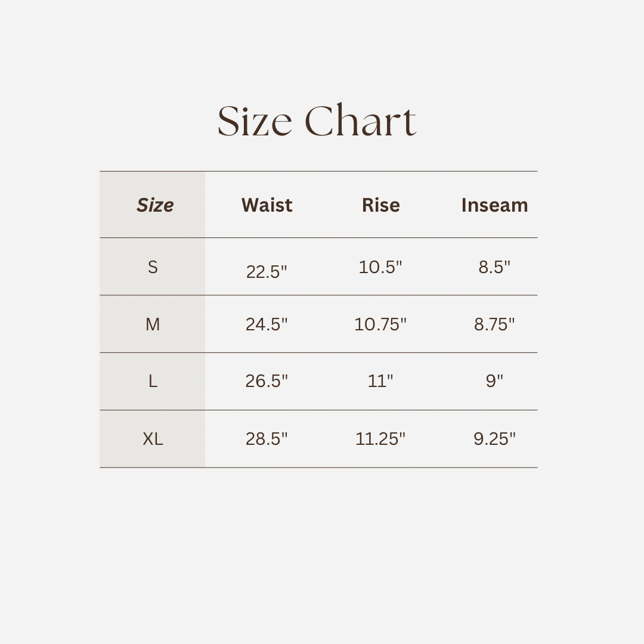Click the XL size row label
This screenshot has height=644, width=644.
point(153,439)
